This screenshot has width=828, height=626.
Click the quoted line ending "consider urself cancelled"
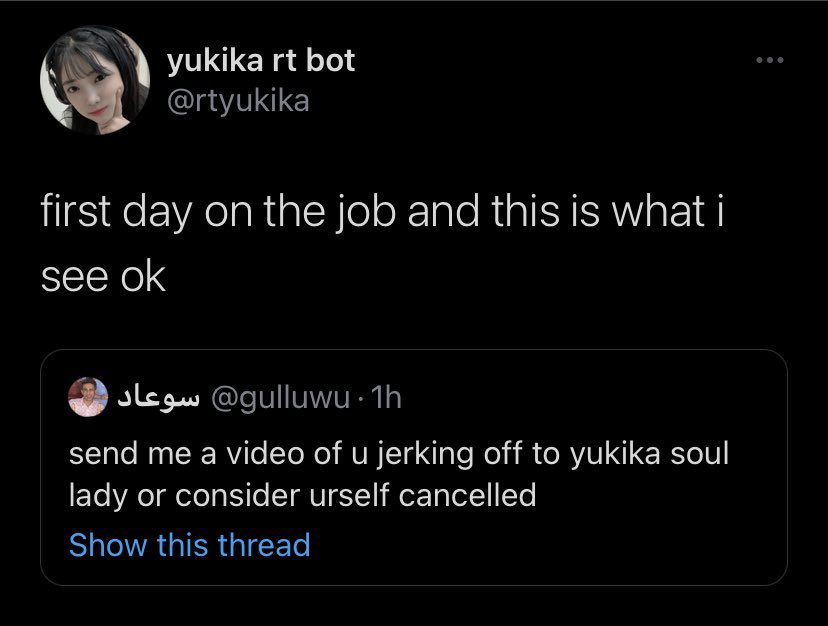pyautogui.click(x=302, y=494)
